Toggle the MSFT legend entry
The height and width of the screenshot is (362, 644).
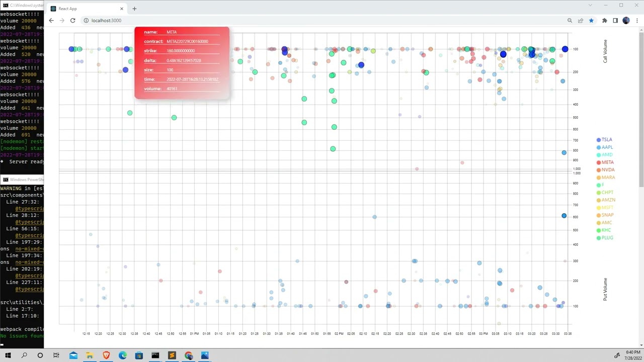point(605,208)
